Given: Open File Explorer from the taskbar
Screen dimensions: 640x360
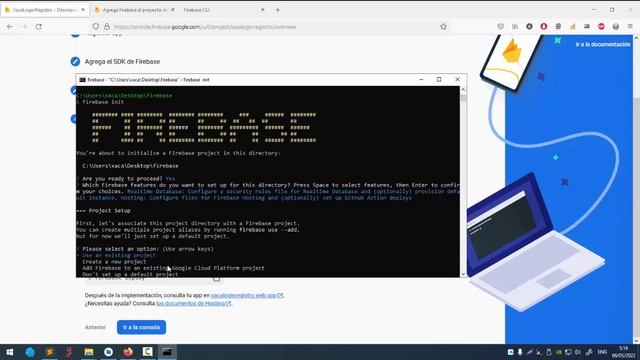Looking at the screenshot, I should coord(89,352).
